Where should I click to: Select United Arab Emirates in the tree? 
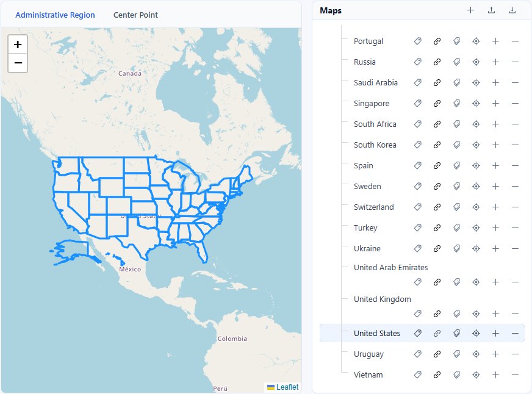tap(390, 267)
